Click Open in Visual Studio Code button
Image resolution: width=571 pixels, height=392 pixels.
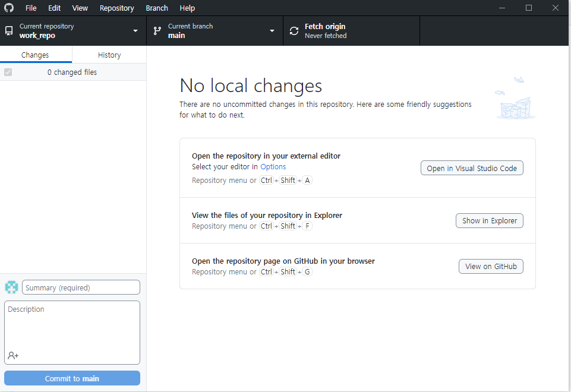coord(472,168)
